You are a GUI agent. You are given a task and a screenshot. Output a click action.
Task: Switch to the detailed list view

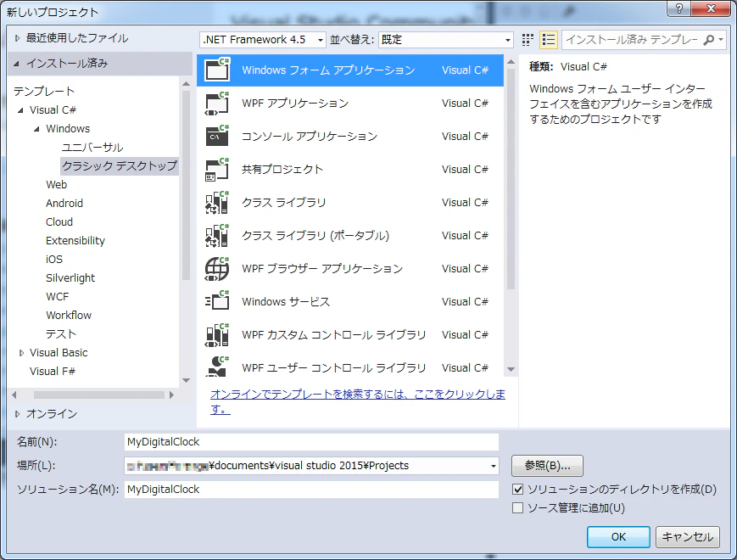click(x=549, y=39)
